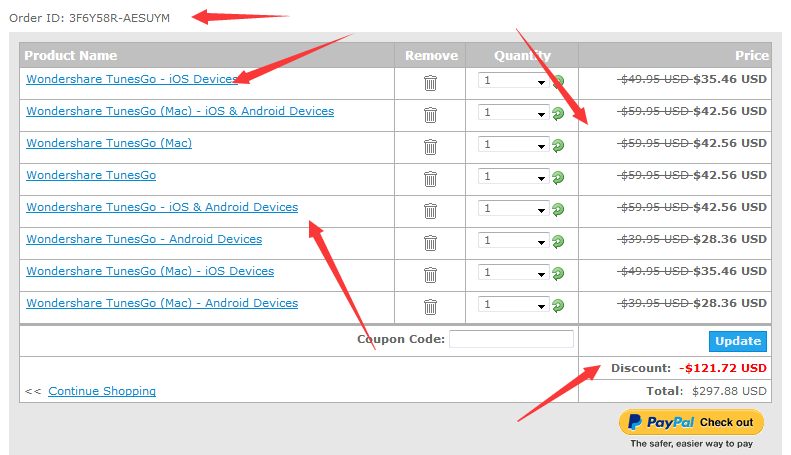Open quantity selector for Wondershare TunesGo (Mac)
The image size is (791, 455).
[514, 144]
